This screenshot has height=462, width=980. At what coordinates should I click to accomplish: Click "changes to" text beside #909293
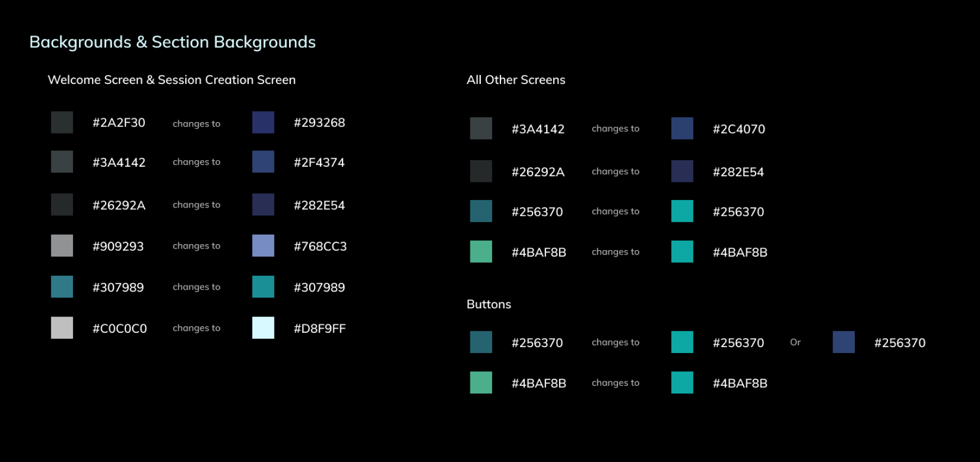click(x=197, y=246)
